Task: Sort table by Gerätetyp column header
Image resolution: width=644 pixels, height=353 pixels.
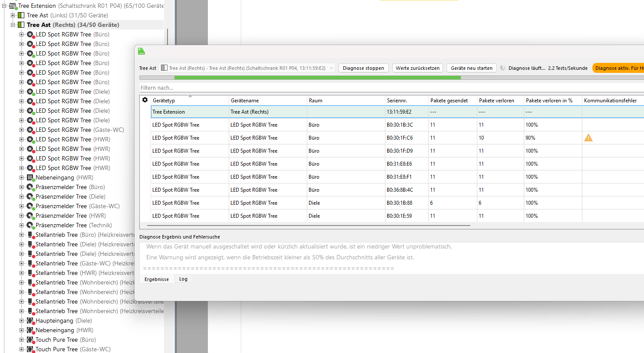Action: tap(190, 101)
